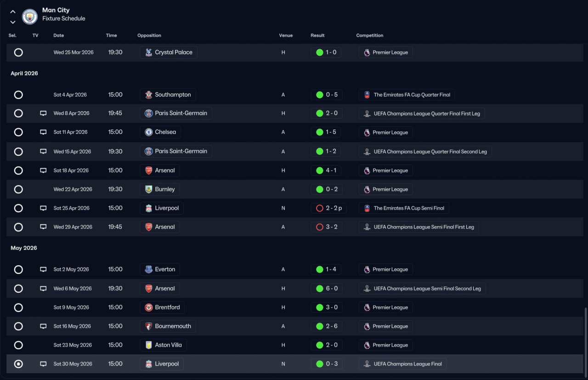Go to next team using down chevron
The image size is (588, 380).
pyautogui.click(x=13, y=22)
